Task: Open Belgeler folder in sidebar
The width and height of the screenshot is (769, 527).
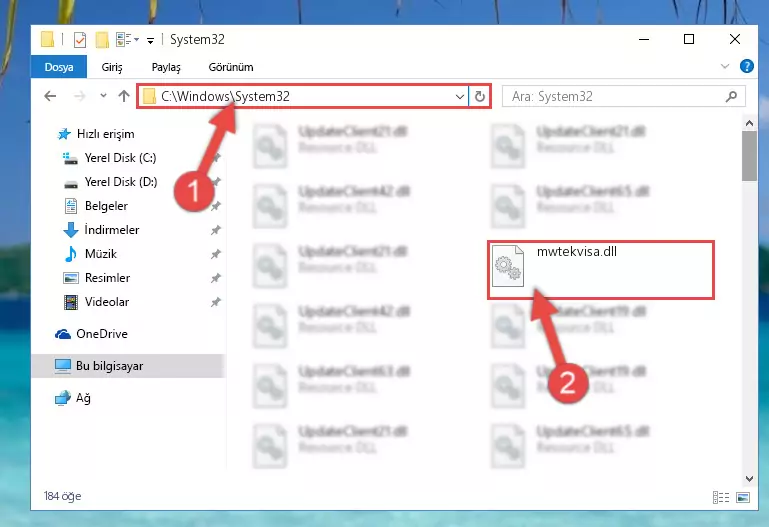Action: [x=106, y=206]
